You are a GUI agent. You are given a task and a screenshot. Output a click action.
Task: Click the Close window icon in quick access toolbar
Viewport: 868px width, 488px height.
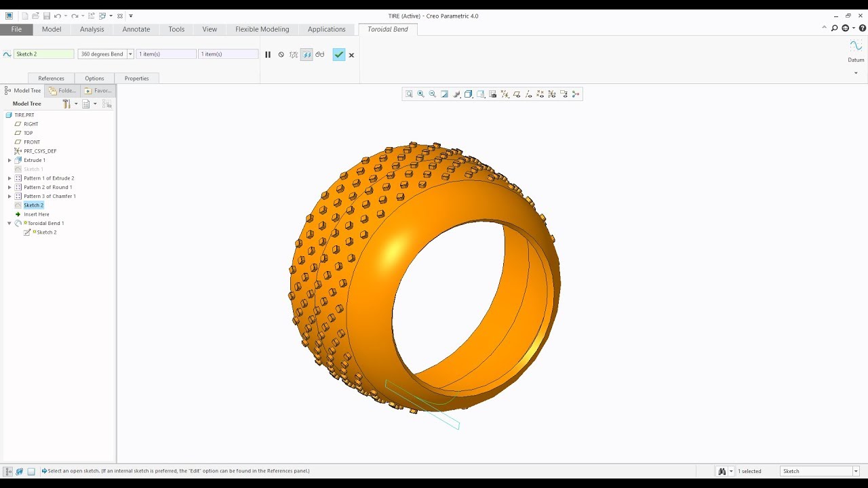[120, 16]
